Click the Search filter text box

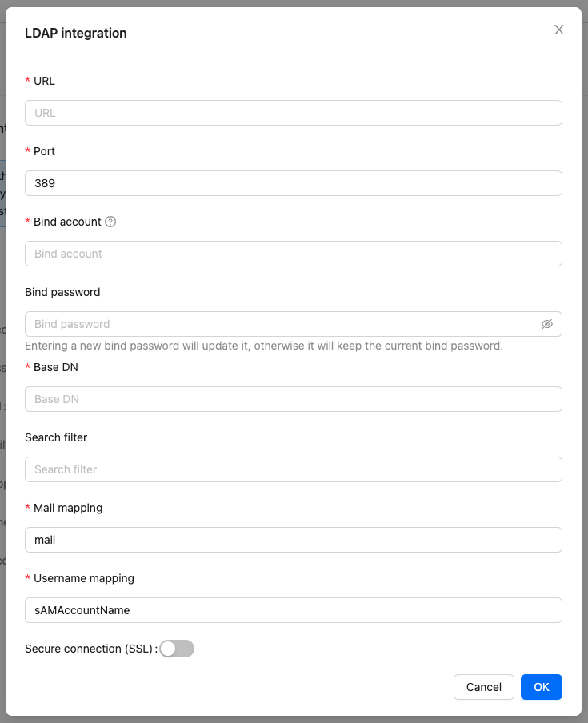pyautogui.click(x=293, y=469)
